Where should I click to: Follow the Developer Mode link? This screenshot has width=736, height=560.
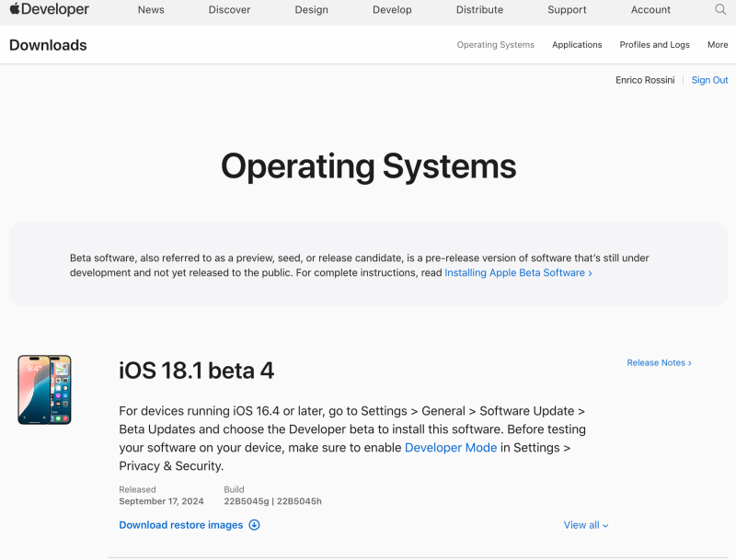pyautogui.click(x=451, y=448)
